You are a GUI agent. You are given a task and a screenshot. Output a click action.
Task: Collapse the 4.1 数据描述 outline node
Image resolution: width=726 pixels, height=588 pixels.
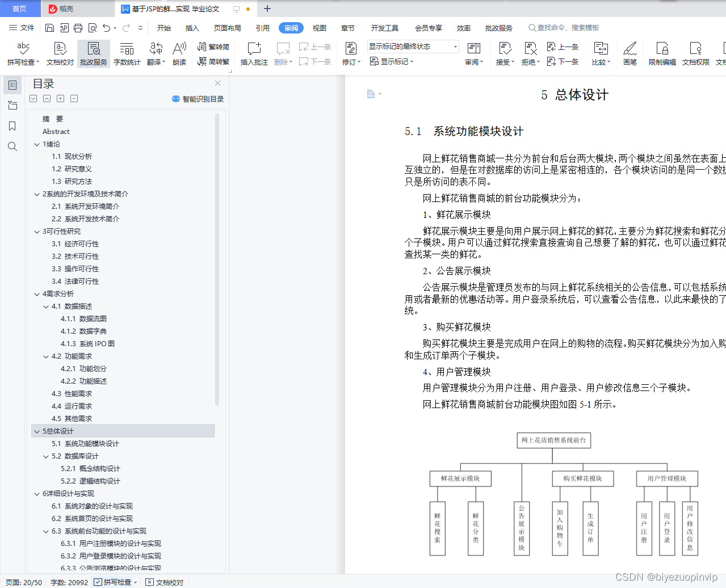point(46,306)
